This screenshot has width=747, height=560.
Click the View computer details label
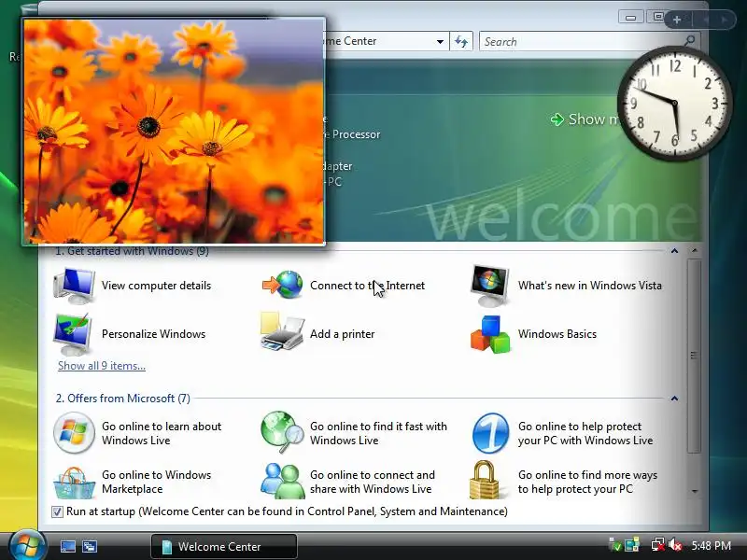pyautogui.click(x=156, y=286)
